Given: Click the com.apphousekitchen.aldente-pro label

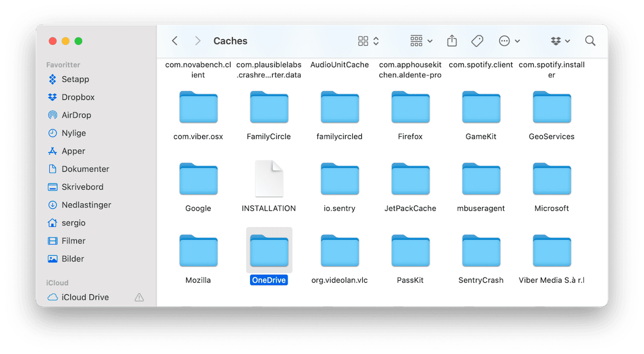Looking at the screenshot, I should pos(410,70).
